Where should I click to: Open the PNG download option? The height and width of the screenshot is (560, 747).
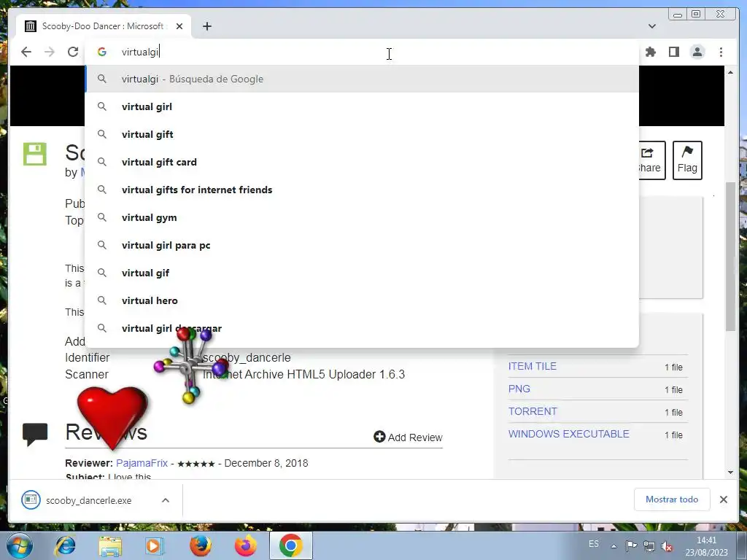click(x=519, y=389)
